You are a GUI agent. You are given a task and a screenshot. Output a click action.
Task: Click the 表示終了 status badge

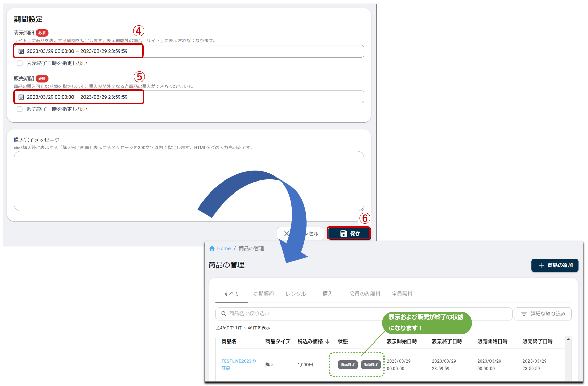pyautogui.click(x=348, y=365)
